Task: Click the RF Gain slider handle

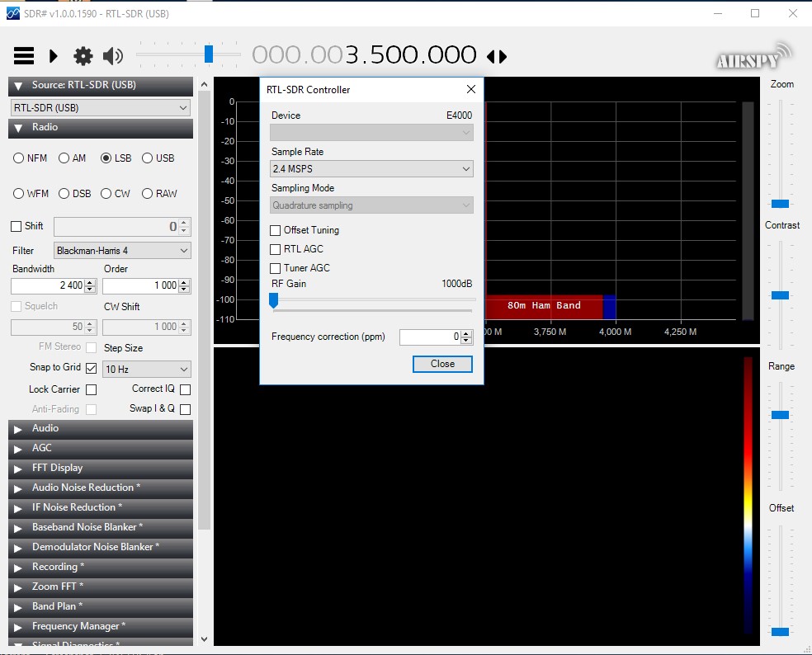Action: [273, 300]
